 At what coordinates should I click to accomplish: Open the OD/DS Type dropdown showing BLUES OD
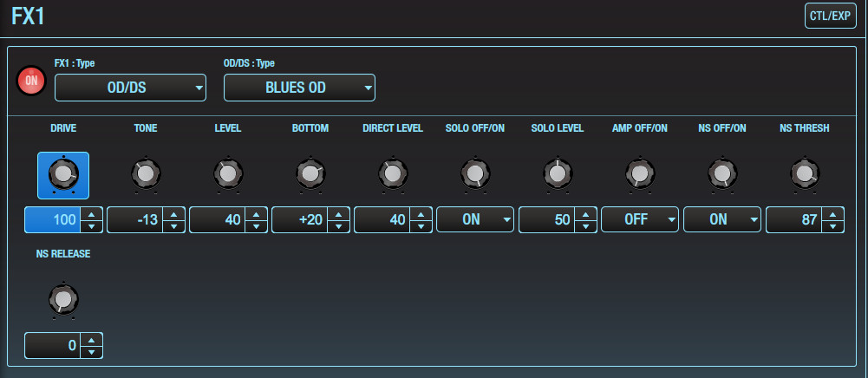point(299,88)
